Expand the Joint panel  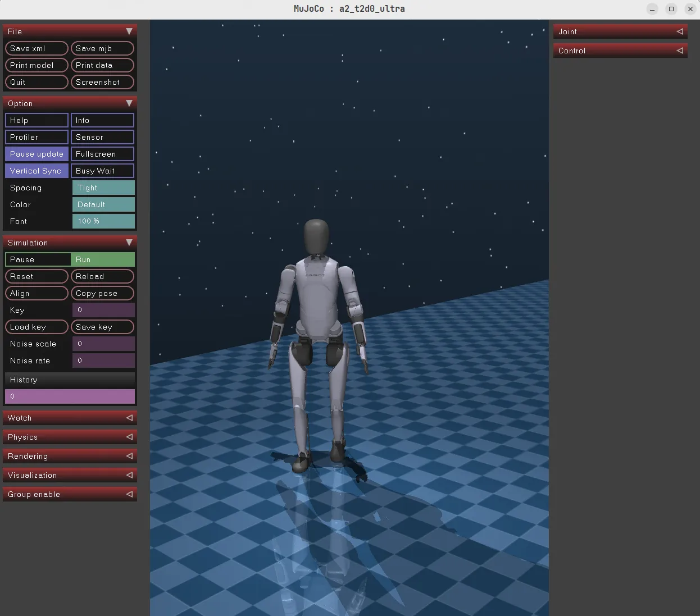coord(620,31)
